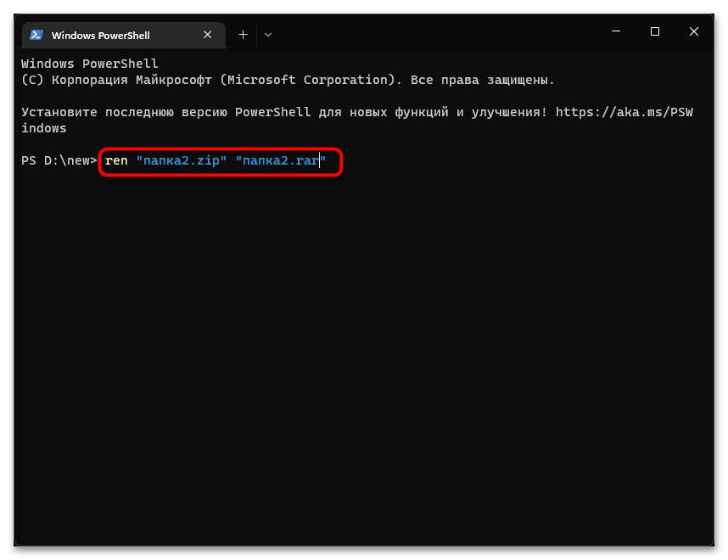
Task: Expand the new tab profile dropdown chevron
Action: point(268,35)
